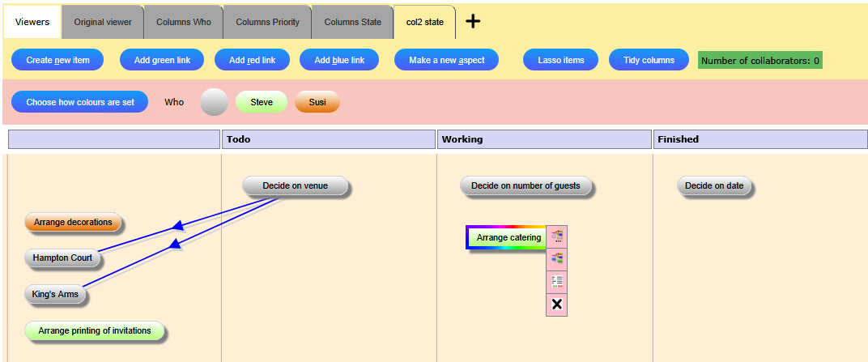868x362 pixels.
Task: Open Choose how colours are set
Action: (x=80, y=102)
